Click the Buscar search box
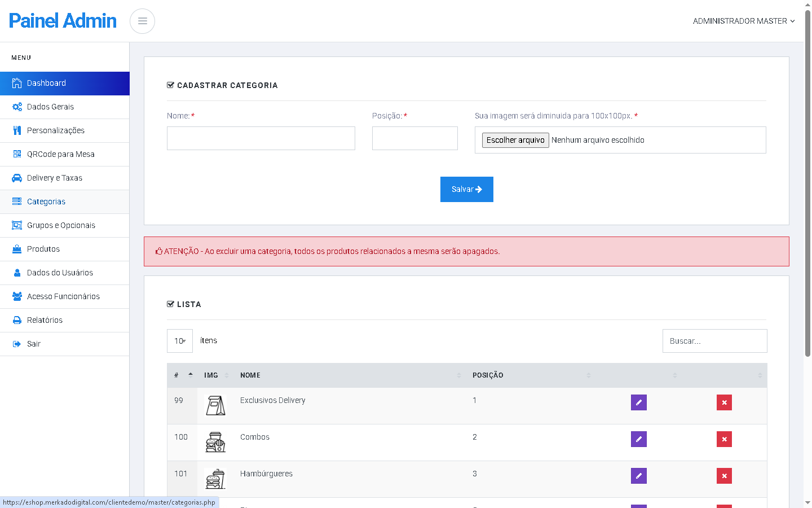 click(x=714, y=341)
